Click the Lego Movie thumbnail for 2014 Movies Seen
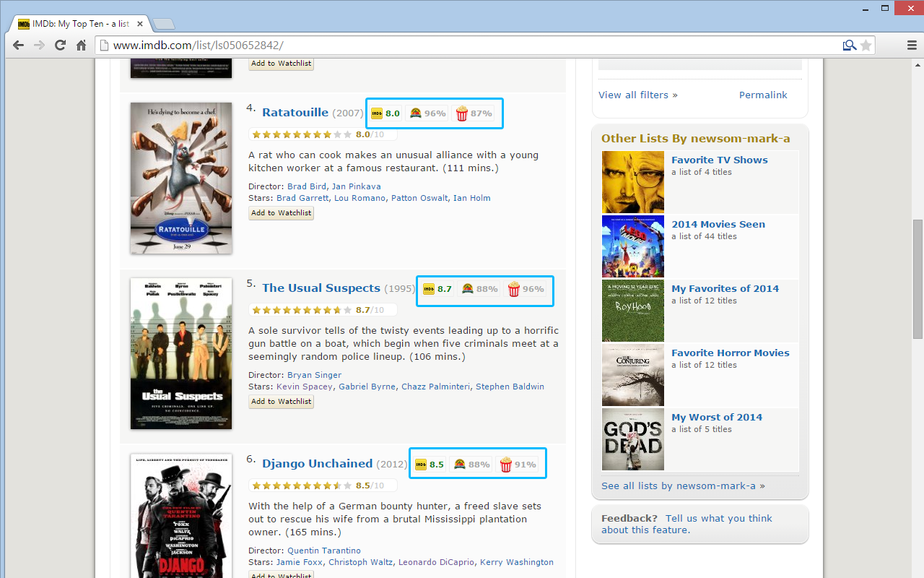The image size is (924, 578). [633, 246]
